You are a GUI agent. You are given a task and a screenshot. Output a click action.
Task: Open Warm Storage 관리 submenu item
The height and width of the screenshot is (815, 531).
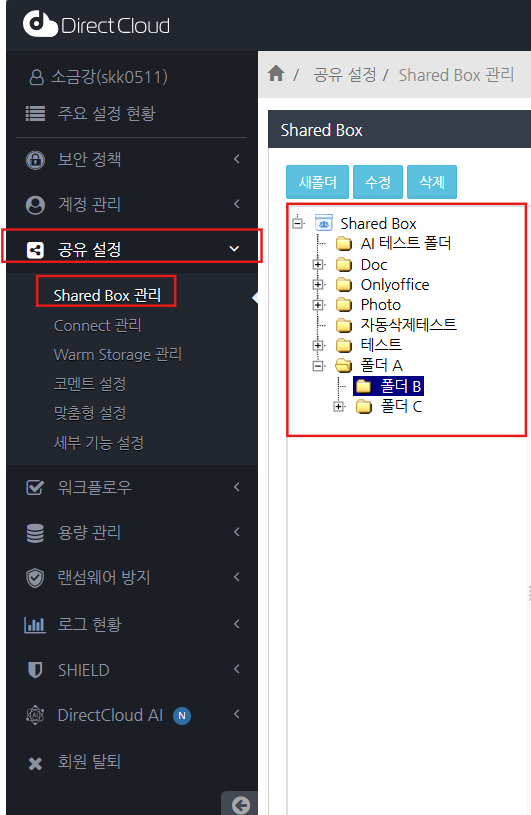tap(118, 354)
